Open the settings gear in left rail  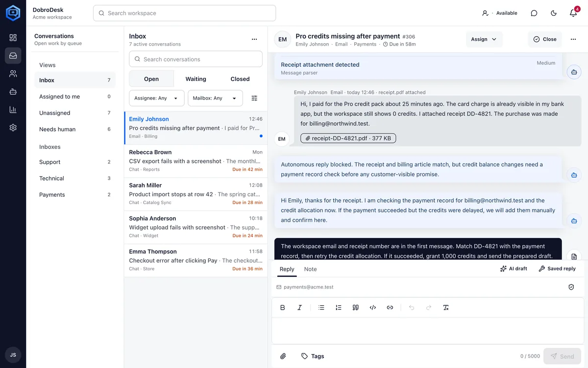tap(13, 128)
